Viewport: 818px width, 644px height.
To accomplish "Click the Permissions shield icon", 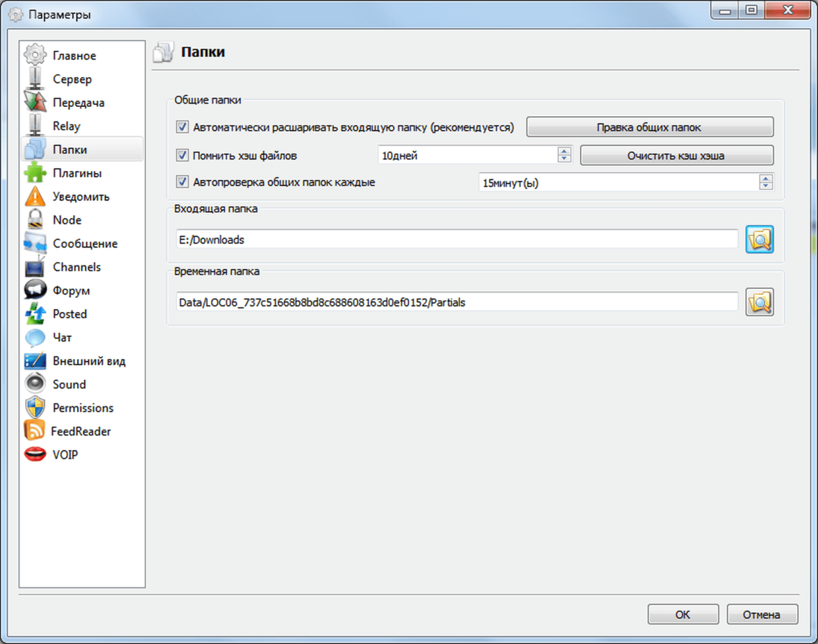I will pos(35,408).
